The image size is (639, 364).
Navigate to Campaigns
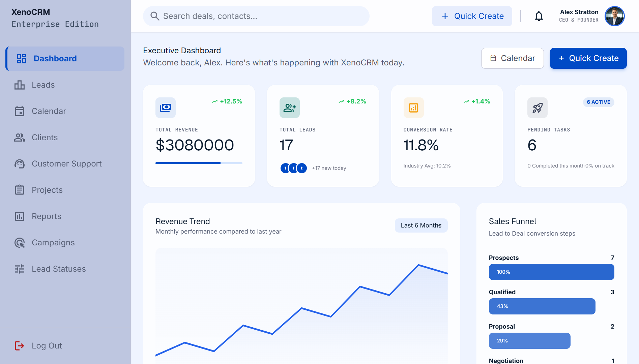[x=65, y=243]
